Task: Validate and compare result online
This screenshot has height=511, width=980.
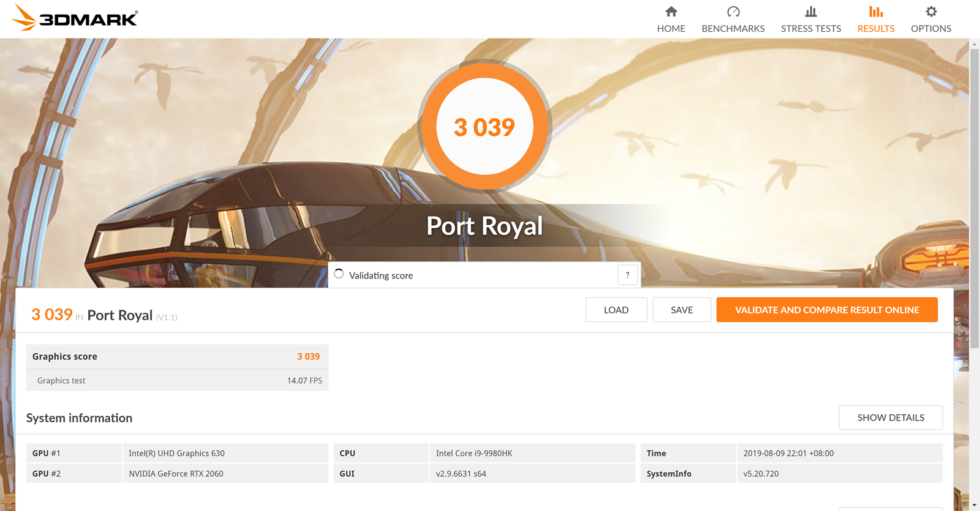Action: tap(826, 310)
